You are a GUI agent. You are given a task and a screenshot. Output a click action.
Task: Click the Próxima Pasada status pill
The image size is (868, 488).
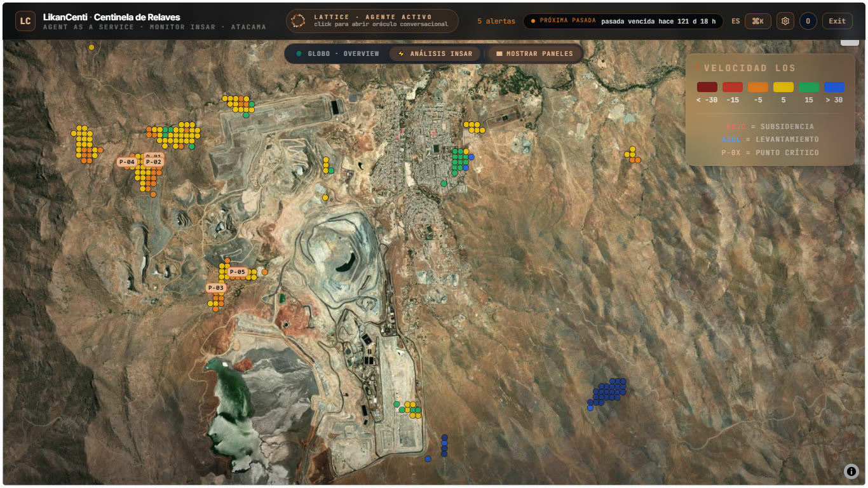(623, 21)
